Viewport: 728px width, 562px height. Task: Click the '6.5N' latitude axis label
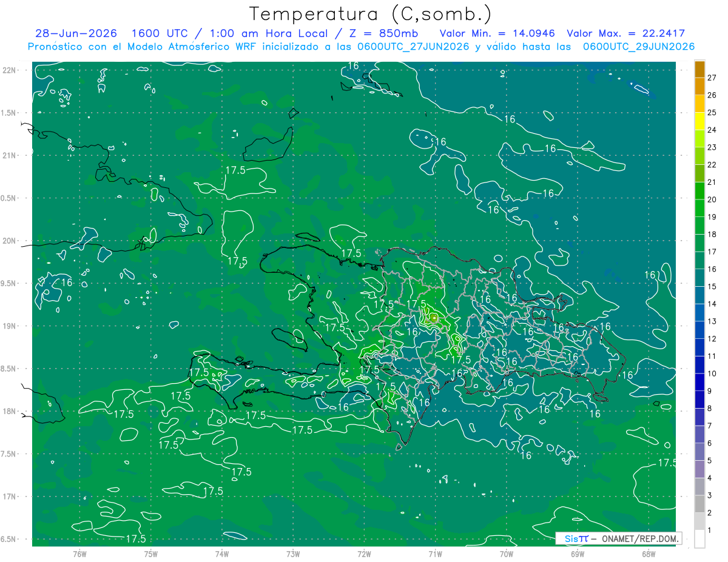(x=9, y=540)
